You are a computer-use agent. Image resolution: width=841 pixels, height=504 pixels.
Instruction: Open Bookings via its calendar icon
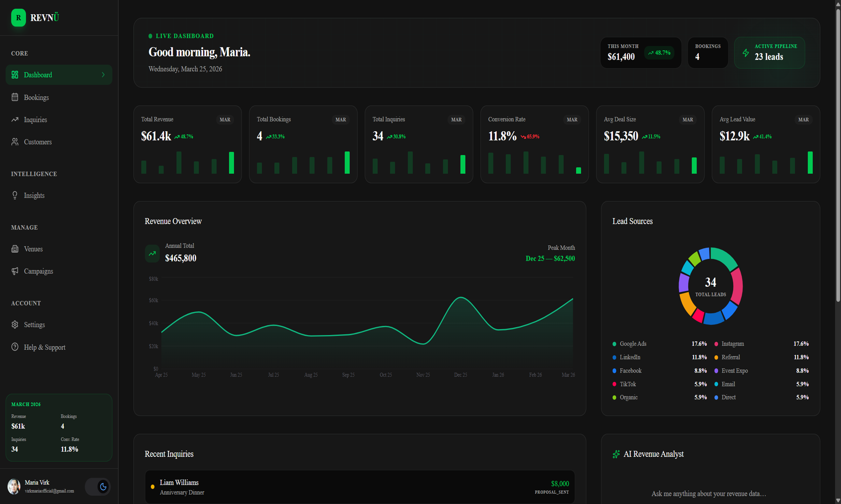point(14,97)
